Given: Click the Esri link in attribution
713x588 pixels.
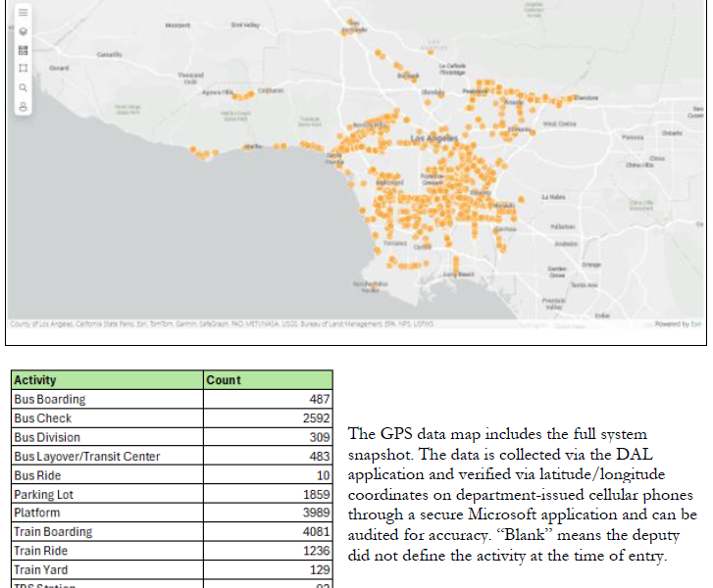Looking at the screenshot, I should click(695, 324).
